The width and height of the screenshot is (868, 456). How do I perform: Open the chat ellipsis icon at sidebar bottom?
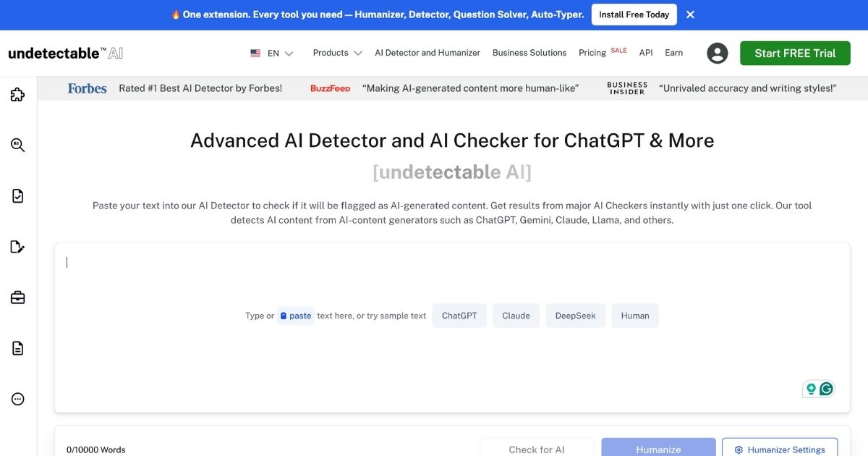point(17,398)
